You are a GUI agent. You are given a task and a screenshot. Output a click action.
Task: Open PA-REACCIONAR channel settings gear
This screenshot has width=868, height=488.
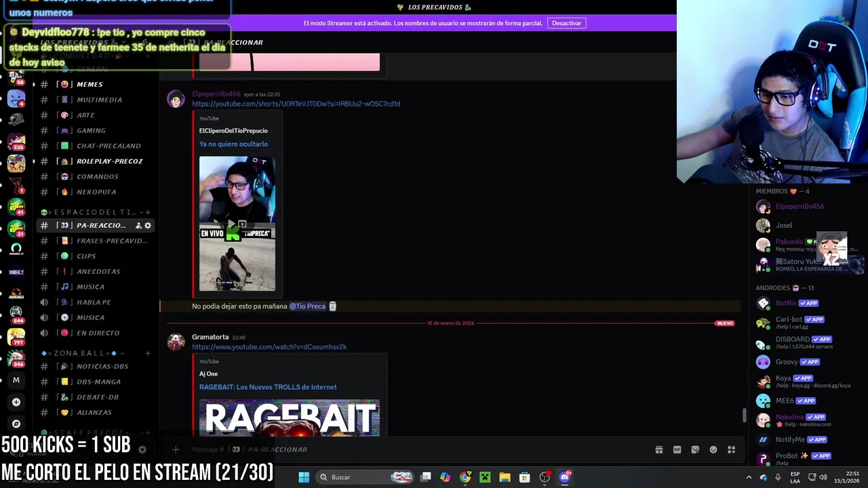(148, 226)
